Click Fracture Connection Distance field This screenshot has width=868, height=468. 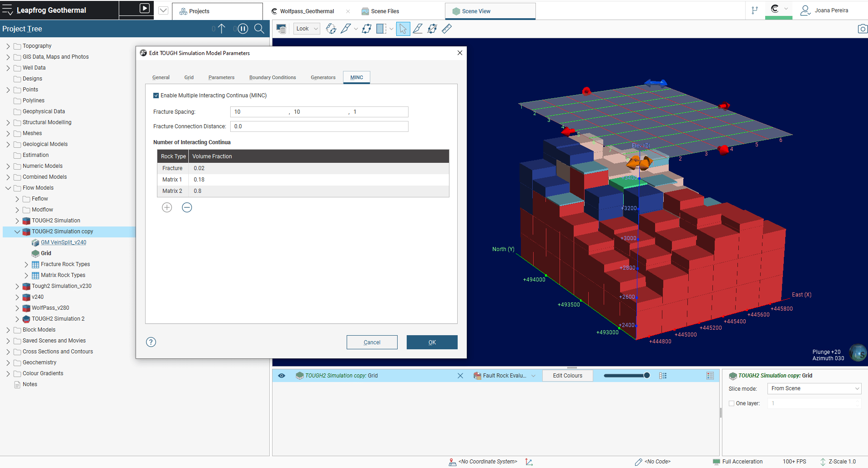click(319, 126)
